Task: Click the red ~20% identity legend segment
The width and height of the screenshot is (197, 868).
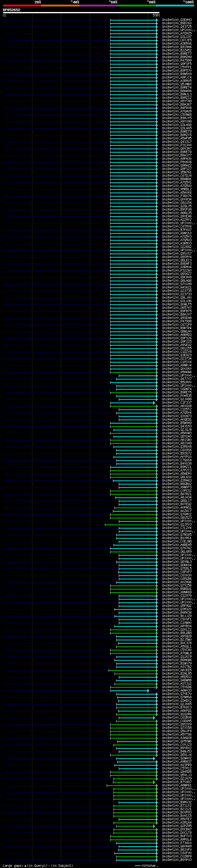Action: point(22,6)
